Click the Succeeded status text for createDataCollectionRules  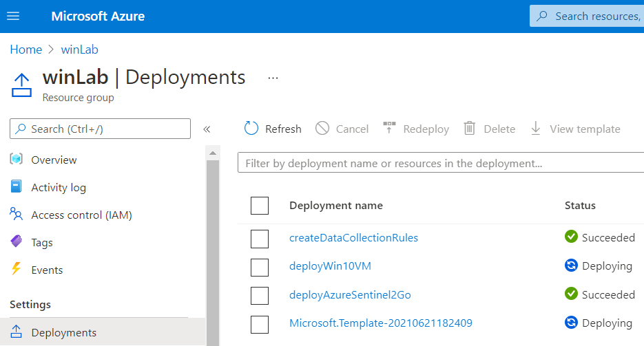(x=608, y=238)
